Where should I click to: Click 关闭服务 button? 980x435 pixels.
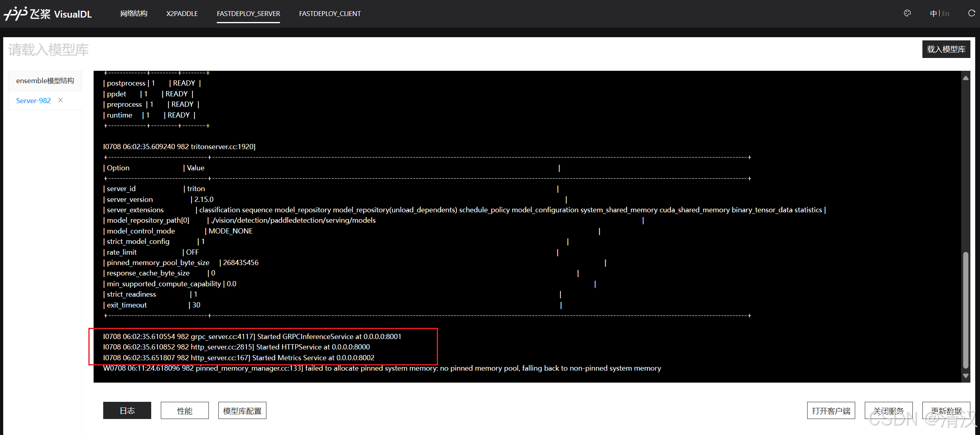pyautogui.click(x=889, y=411)
